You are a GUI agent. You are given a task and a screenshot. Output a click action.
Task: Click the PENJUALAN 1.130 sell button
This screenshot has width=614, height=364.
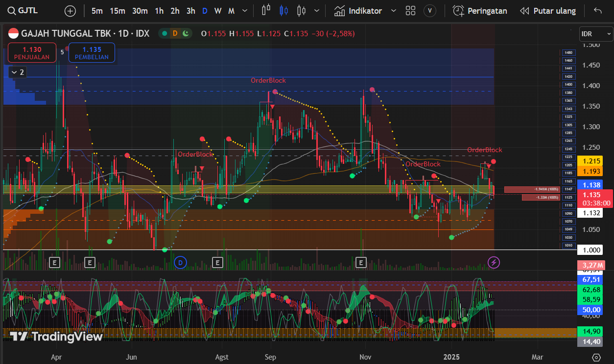click(x=32, y=53)
